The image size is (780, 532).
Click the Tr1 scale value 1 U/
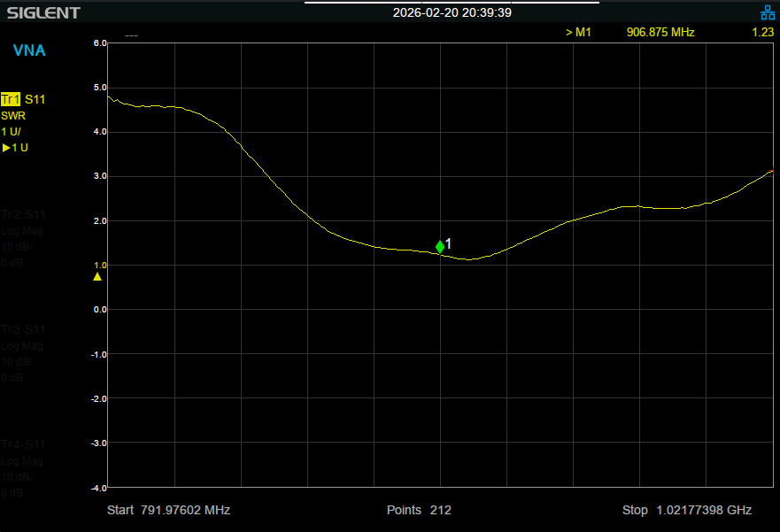(x=12, y=132)
